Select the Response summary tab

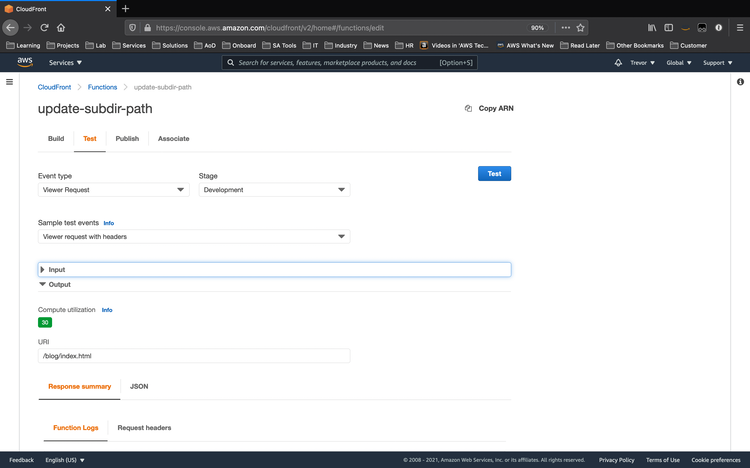pos(79,386)
